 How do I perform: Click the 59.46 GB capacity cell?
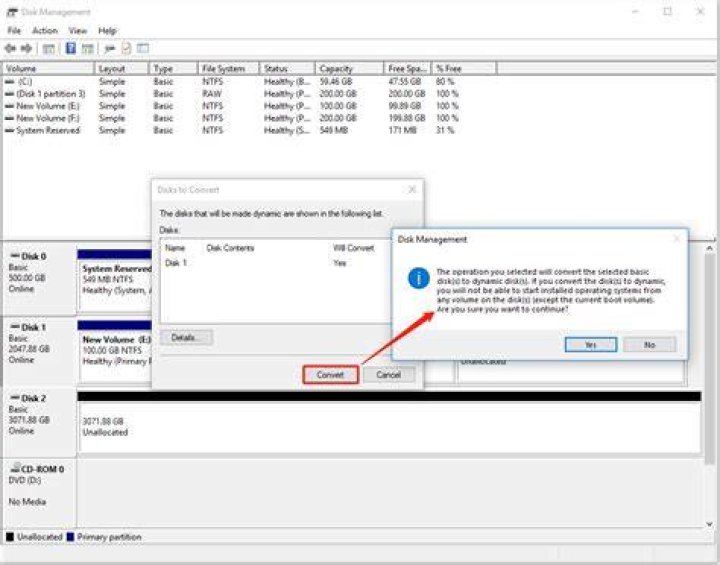pyautogui.click(x=338, y=81)
